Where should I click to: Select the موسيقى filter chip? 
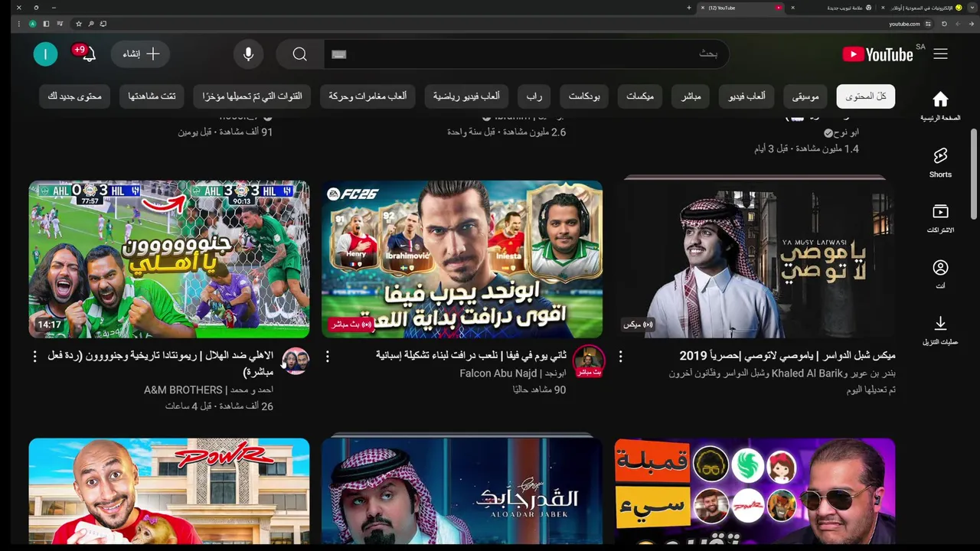805,96
